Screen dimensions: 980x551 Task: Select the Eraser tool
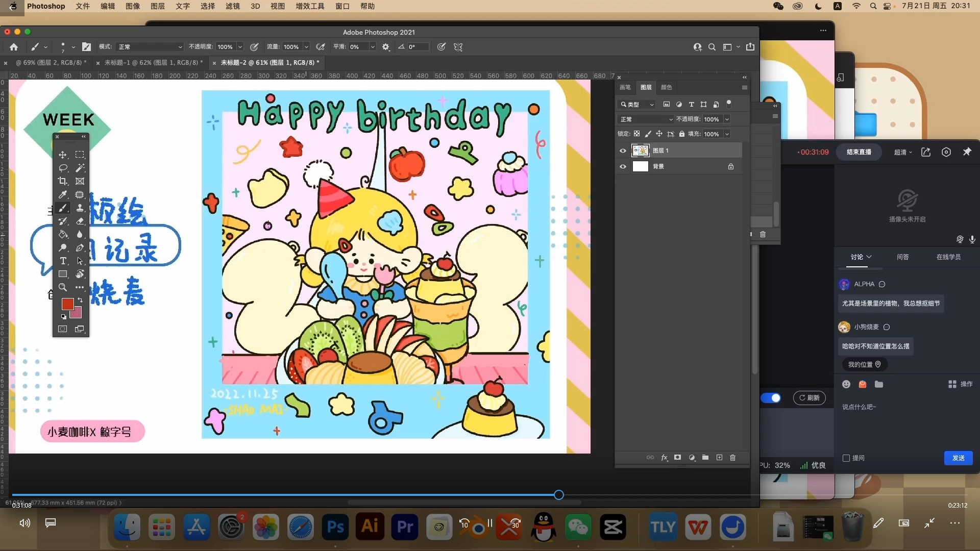point(80,221)
